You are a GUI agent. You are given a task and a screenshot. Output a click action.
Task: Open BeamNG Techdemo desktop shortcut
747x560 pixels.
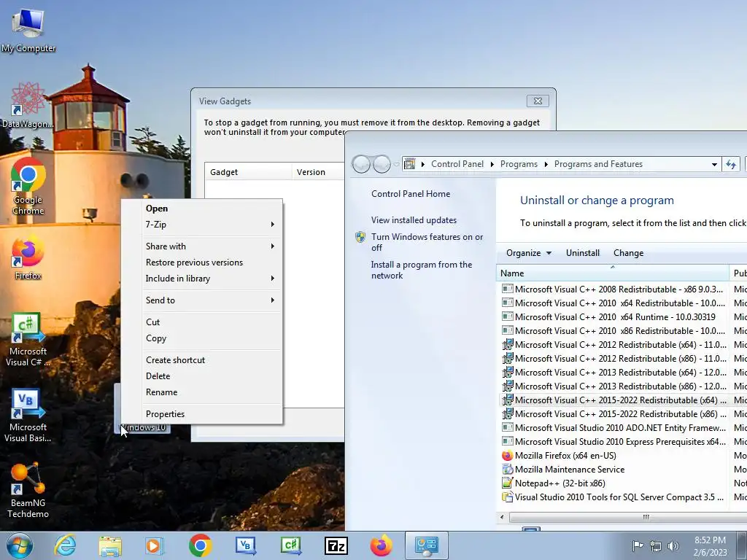(28, 491)
